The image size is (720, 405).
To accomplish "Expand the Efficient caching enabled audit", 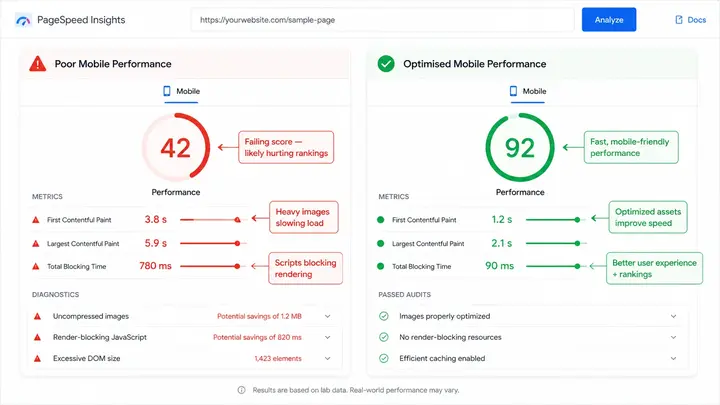I will point(673,359).
